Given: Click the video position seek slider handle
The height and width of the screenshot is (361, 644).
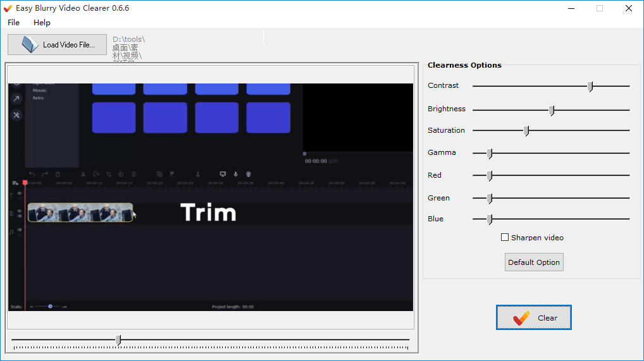Looking at the screenshot, I should click(118, 340).
